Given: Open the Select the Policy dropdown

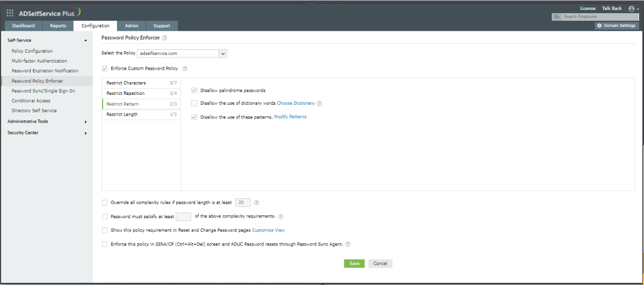Looking at the screenshot, I should click(x=182, y=53).
